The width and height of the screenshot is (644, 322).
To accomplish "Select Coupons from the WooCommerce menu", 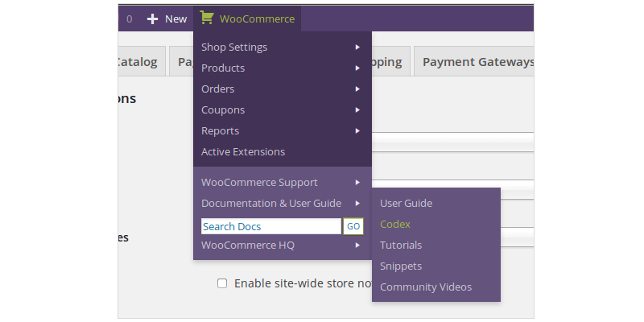I will point(223,110).
